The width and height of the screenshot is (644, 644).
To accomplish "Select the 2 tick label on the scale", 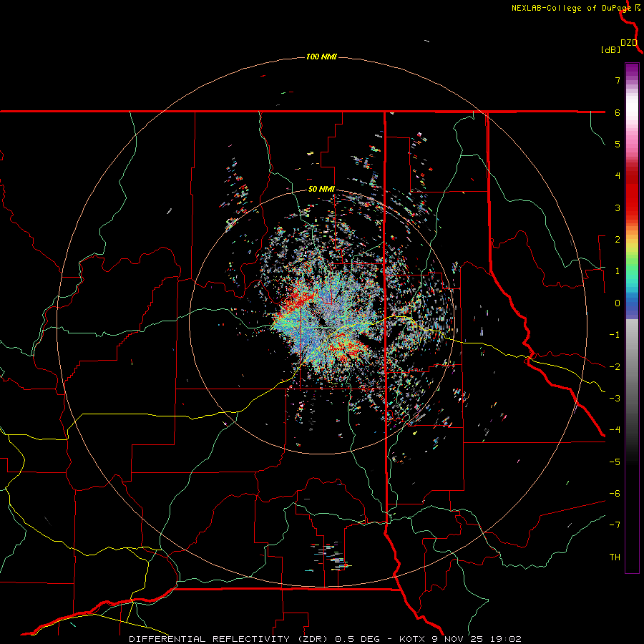I will pos(618,240).
